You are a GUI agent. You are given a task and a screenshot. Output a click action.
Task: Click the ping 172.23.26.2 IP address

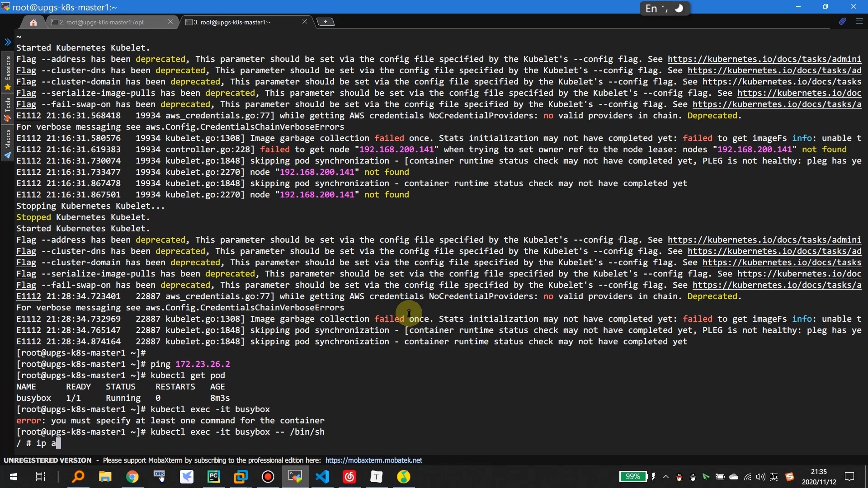point(203,364)
